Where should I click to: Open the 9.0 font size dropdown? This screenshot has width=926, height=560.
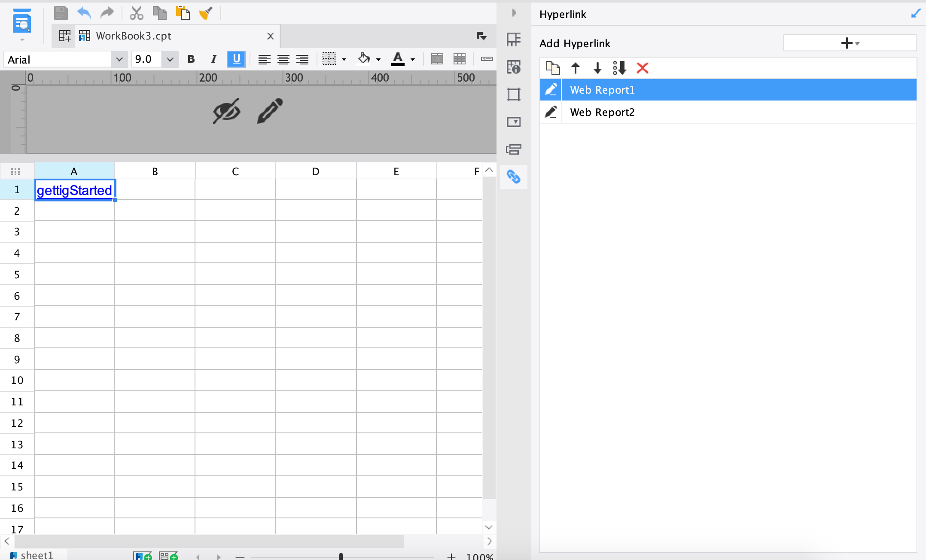170,59
